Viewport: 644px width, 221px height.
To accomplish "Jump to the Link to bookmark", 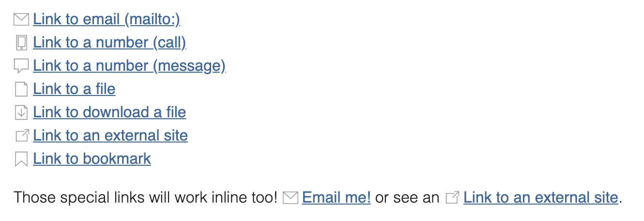I will click(92, 159).
